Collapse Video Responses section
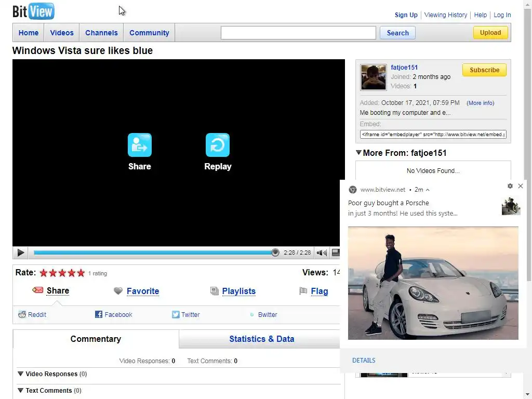This screenshot has width=532, height=399. (x=20, y=374)
